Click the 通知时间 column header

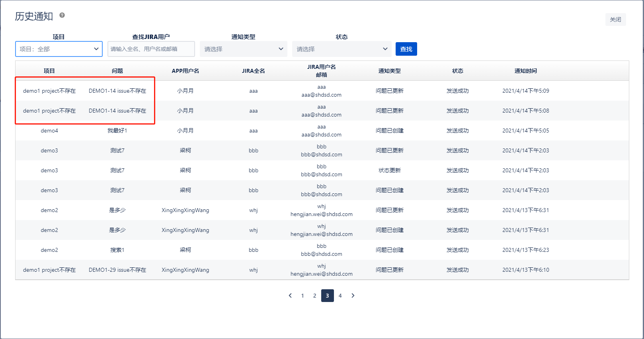525,71
